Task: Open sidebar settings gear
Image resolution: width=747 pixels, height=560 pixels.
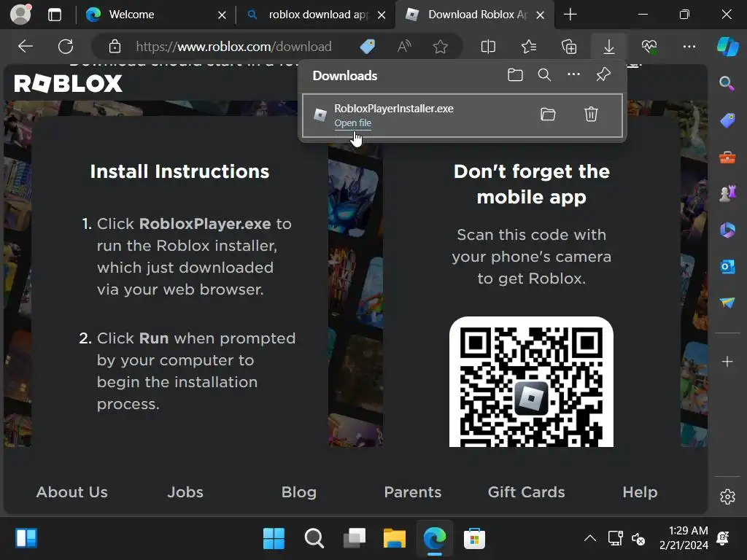Action: [727, 497]
